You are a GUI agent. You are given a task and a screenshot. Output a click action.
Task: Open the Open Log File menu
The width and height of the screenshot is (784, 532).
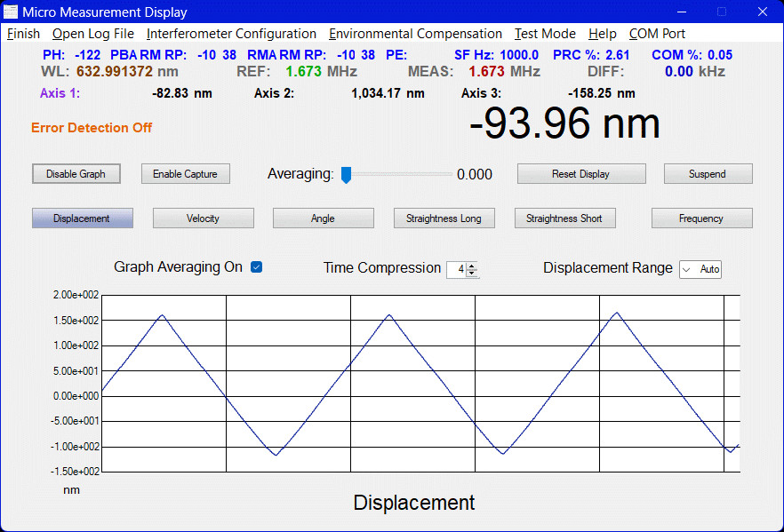coord(93,34)
